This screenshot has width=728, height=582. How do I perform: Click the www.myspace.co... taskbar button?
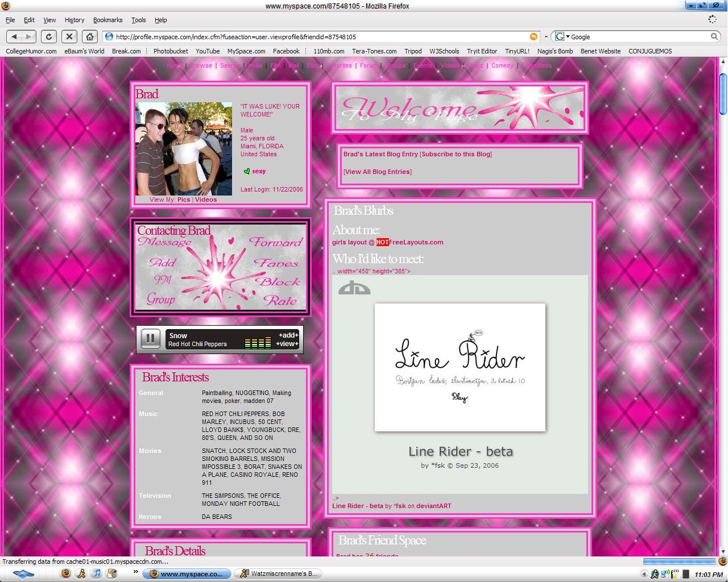[187, 573]
